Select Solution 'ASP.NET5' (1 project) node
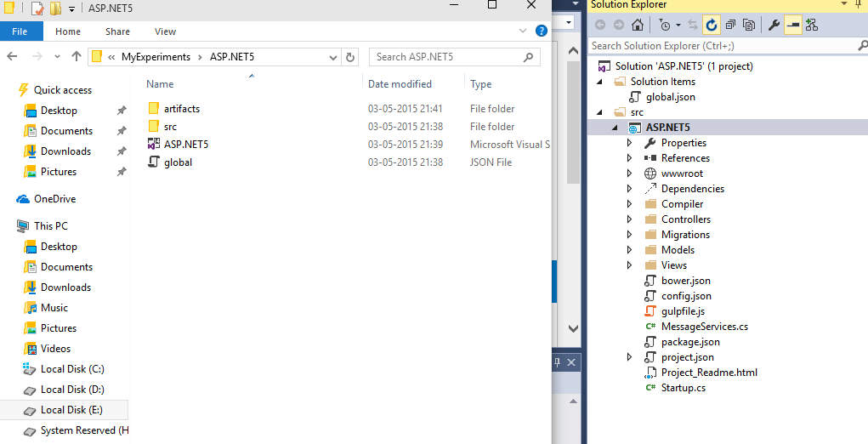The width and height of the screenshot is (868, 444). point(684,65)
